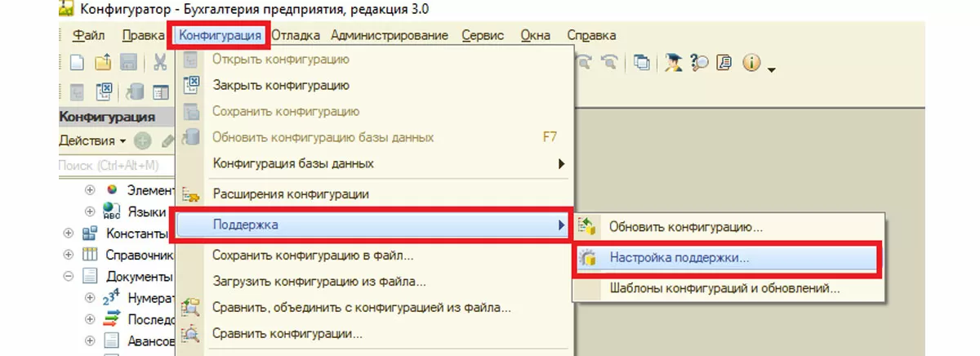Click the Элемент tree node colored icon
980x356 pixels.
click(x=112, y=189)
